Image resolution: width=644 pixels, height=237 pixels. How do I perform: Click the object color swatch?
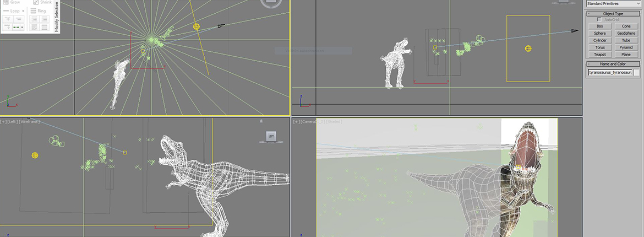[x=637, y=72]
